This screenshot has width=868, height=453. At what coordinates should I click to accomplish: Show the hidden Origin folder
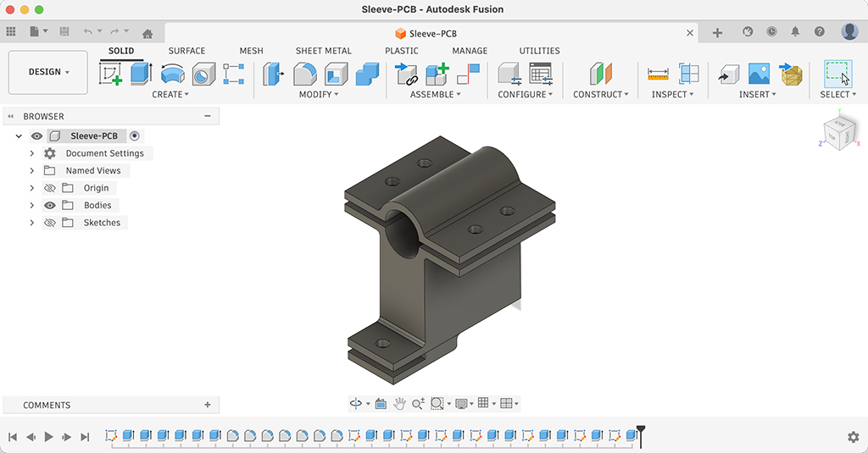click(x=50, y=188)
